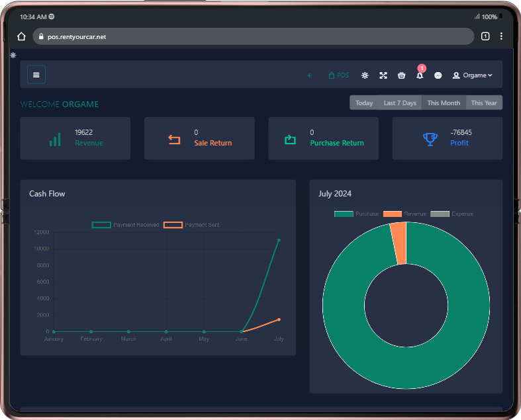Switch to This Year filter
The height and width of the screenshot is (420, 521).
click(x=484, y=103)
